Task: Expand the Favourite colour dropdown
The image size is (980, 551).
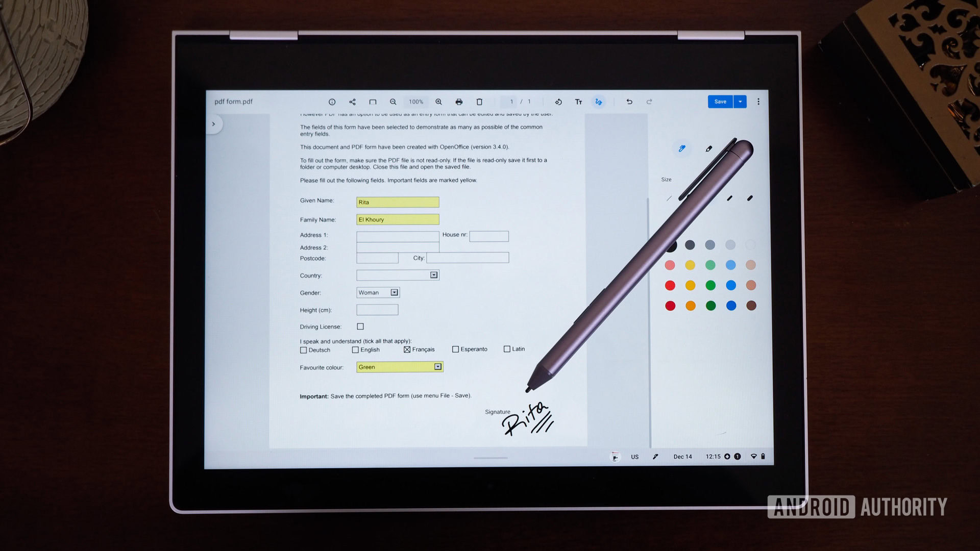Action: 437,367
